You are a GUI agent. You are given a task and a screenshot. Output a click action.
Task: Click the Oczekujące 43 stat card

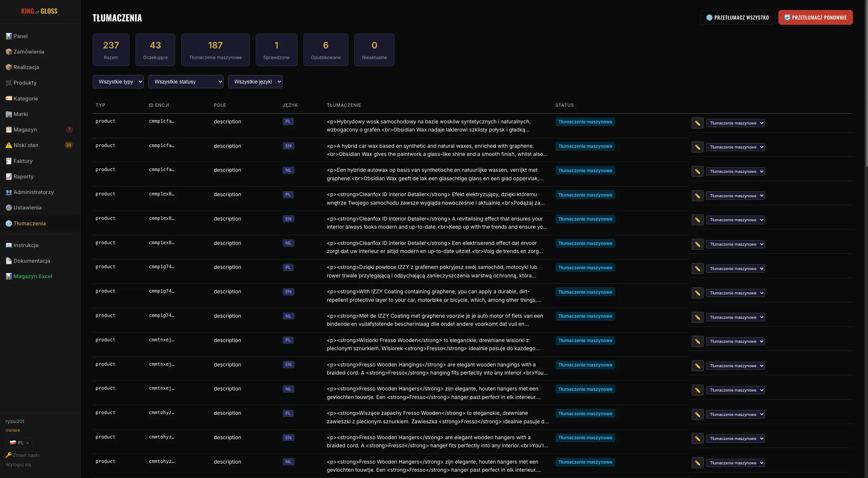[x=155, y=50]
